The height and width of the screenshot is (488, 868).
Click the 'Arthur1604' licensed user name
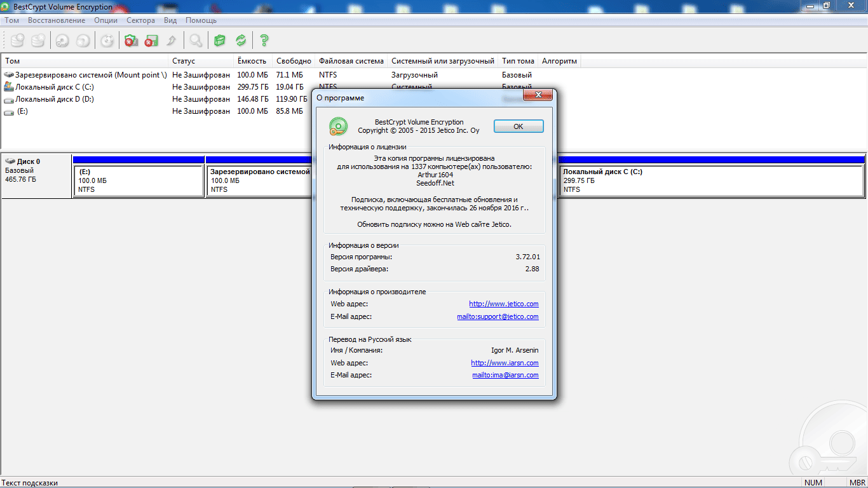(435, 174)
